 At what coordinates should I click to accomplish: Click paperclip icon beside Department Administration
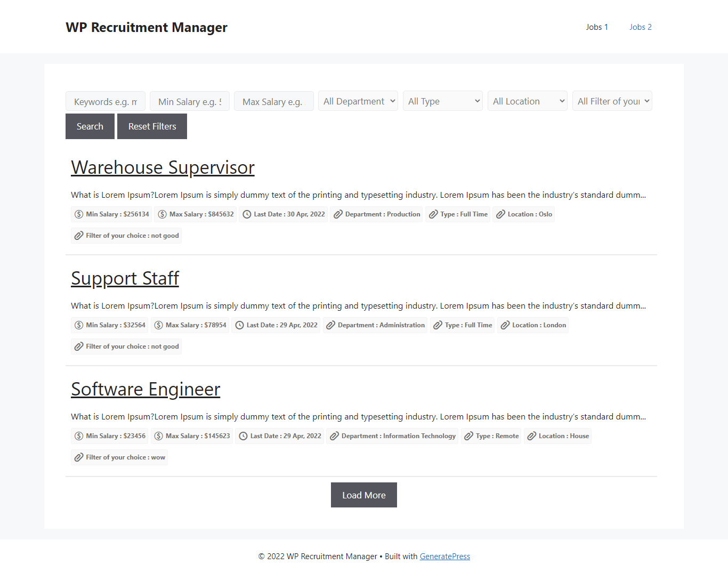[330, 325]
